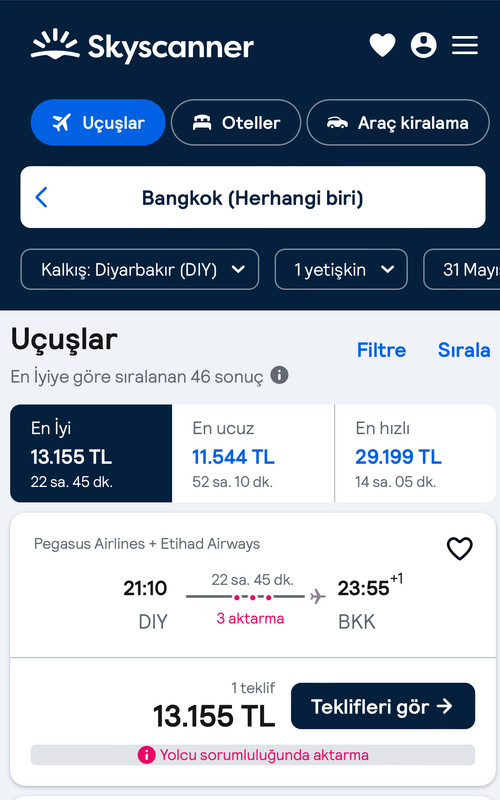Expand Kalkış: Diyarbakır (DIY) dropdown

[139, 269]
